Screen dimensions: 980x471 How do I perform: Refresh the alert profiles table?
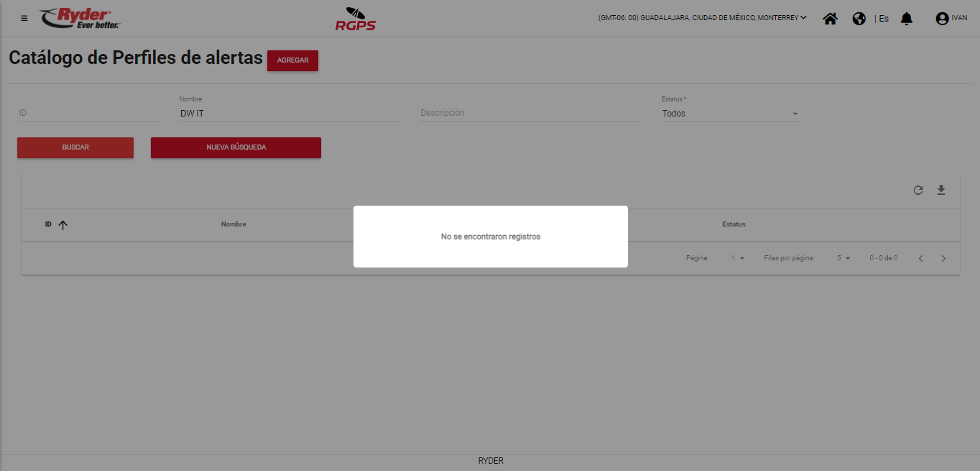pyautogui.click(x=917, y=191)
